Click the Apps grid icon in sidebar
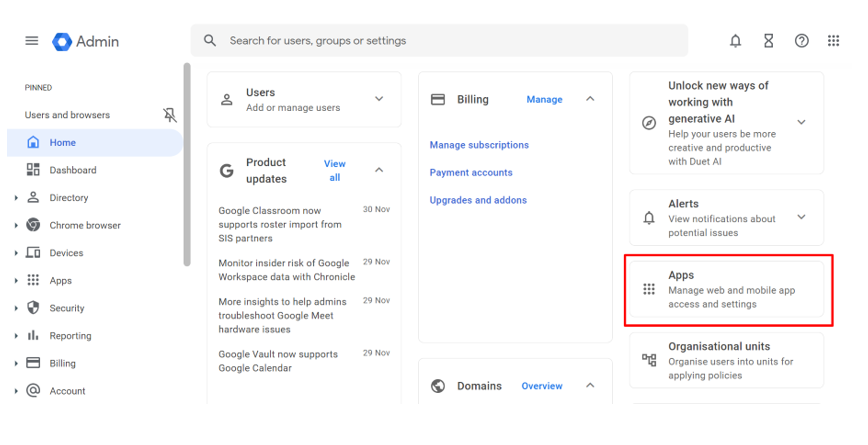This screenshot has height=445, width=868. point(33,280)
